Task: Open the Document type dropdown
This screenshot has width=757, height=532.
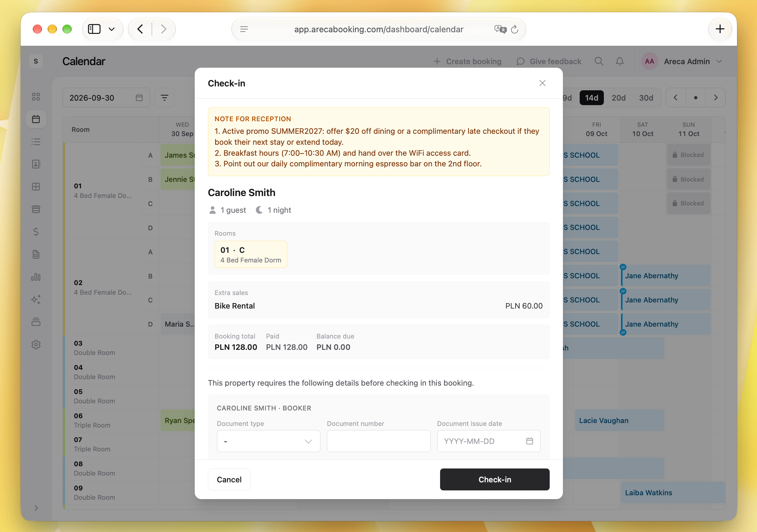Action: click(268, 441)
